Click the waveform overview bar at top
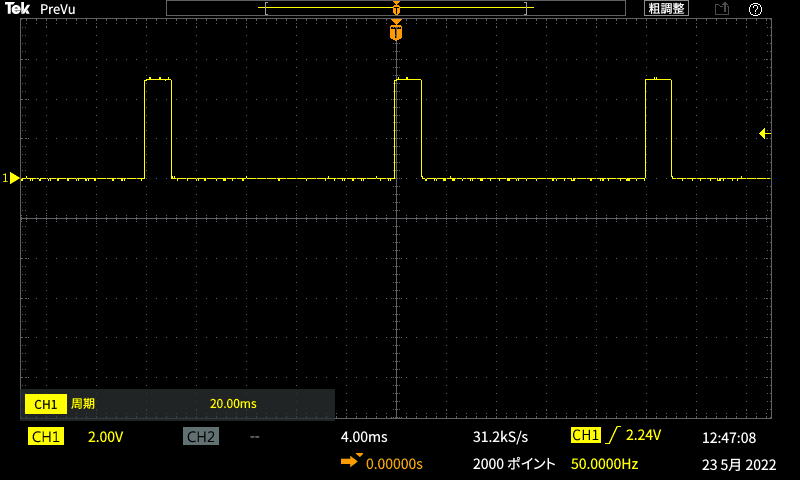The height and width of the screenshot is (480, 800). (x=397, y=8)
